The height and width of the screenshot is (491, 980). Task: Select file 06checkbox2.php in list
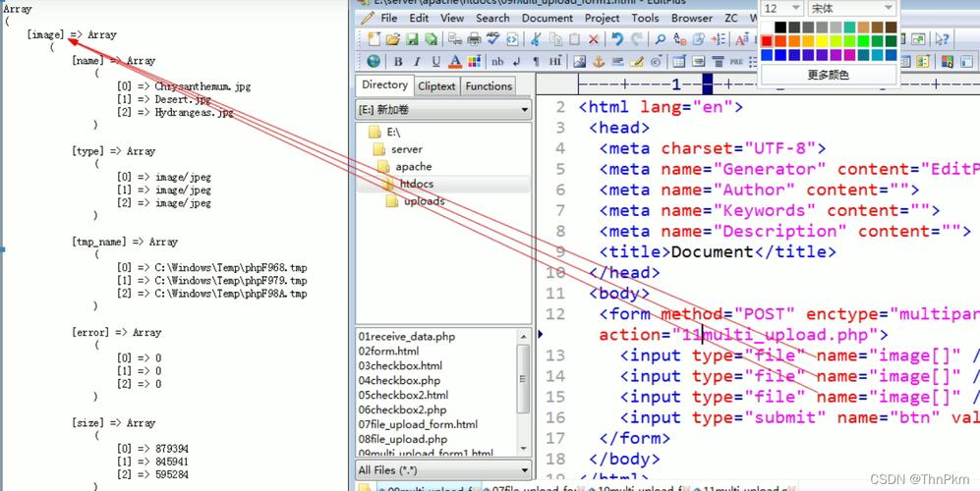[x=402, y=409]
